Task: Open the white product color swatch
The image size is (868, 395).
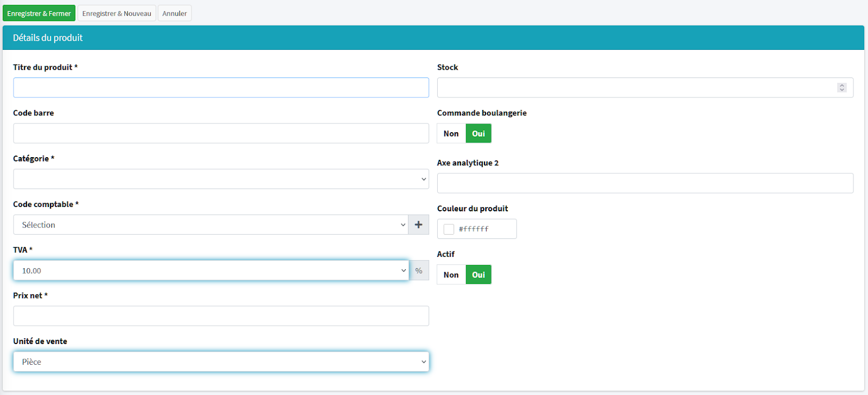Action: 449,229
